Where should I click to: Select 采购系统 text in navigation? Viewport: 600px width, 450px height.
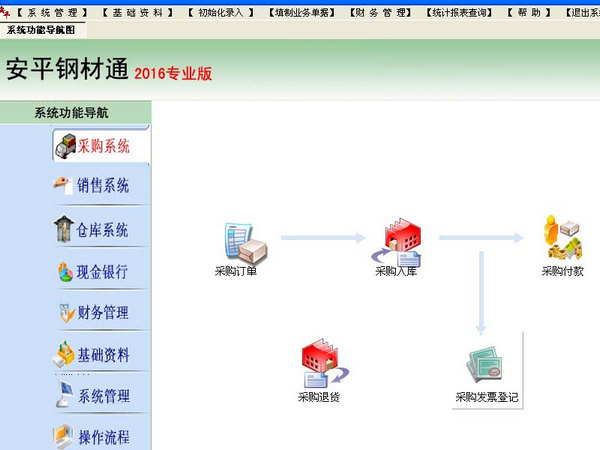104,146
